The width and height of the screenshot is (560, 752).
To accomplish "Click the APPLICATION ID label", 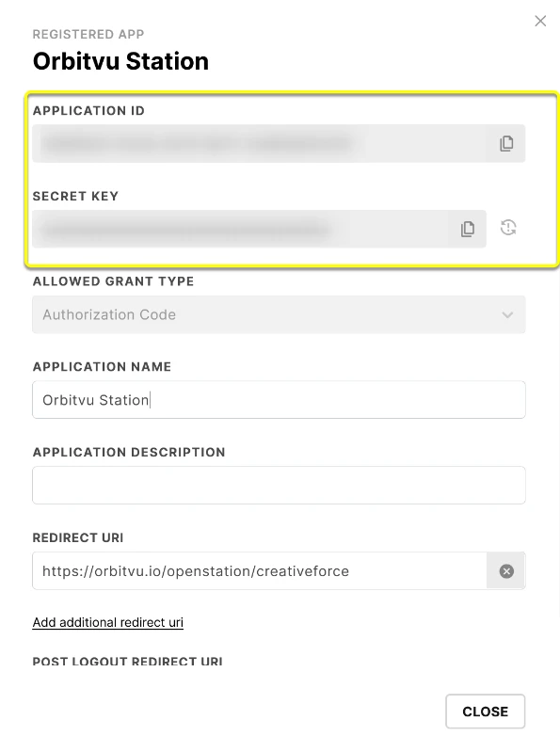I will [x=88, y=111].
